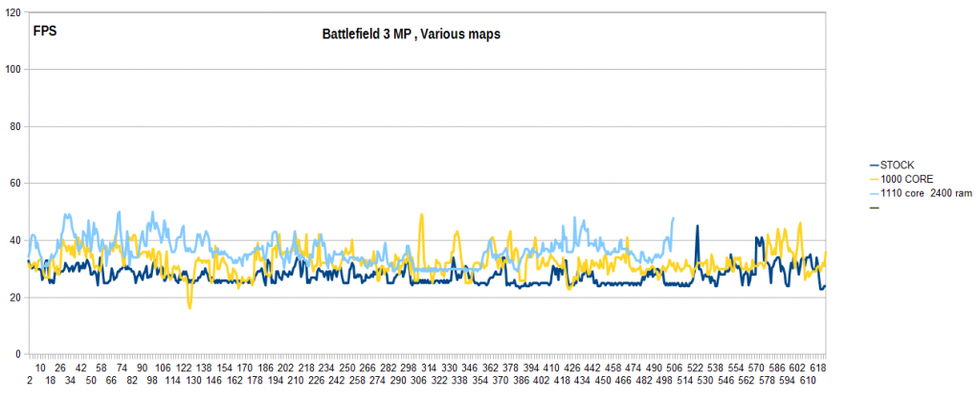Screen dimensions: 980x400
Task: Click the y-axis value "120"
Action: [11, 12]
